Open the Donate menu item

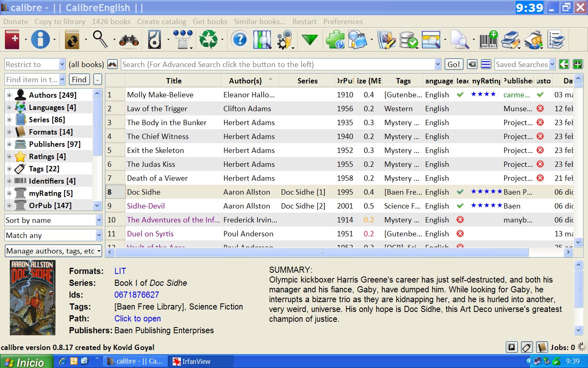[16, 22]
